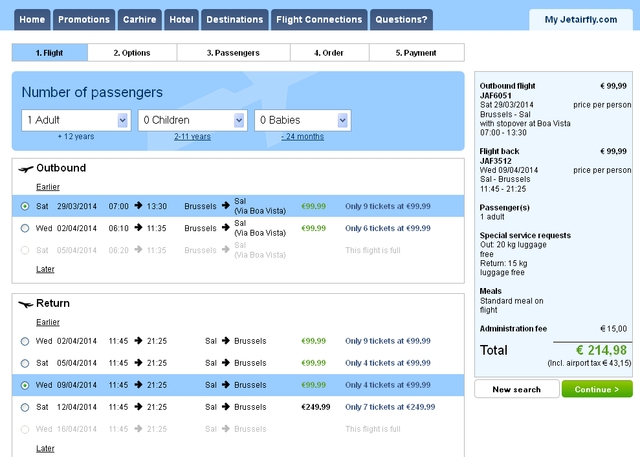Click disabled radio for Wed 16/04/2014 return
This screenshot has width=640, height=457.
pos(25,430)
